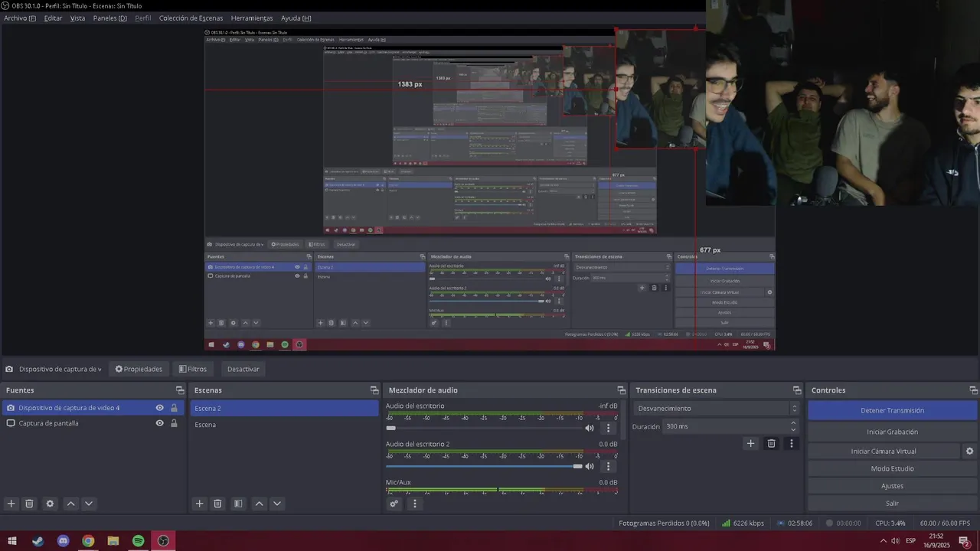Image resolution: width=980 pixels, height=551 pixels.
Task: Open Chrome from the taskbar
Action: pos(88,541)
